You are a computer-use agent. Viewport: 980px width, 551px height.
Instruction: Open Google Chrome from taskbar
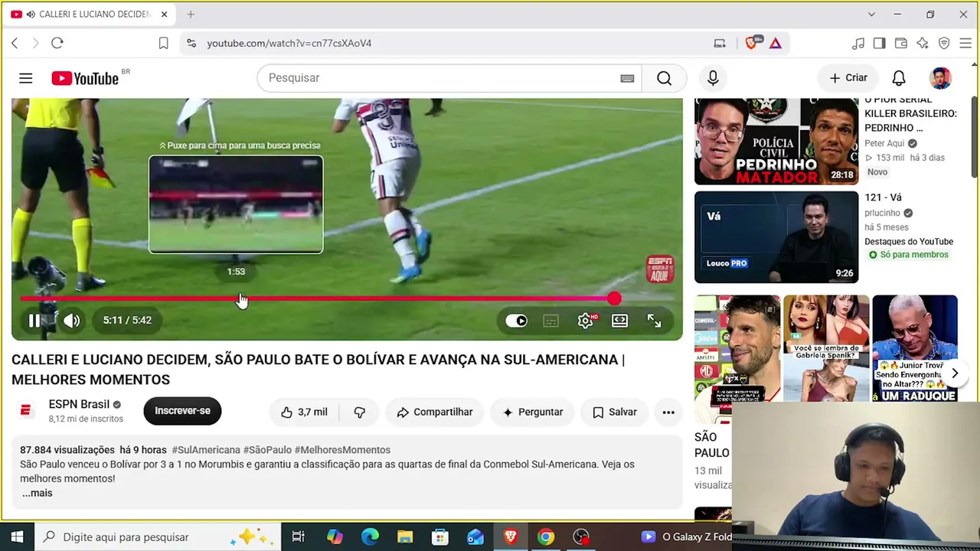546,537
